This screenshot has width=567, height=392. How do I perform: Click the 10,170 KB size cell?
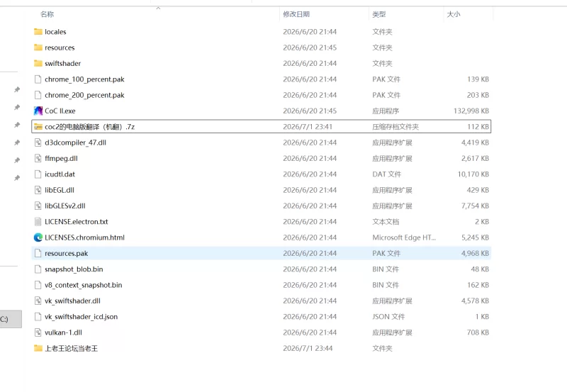point(473,174)
